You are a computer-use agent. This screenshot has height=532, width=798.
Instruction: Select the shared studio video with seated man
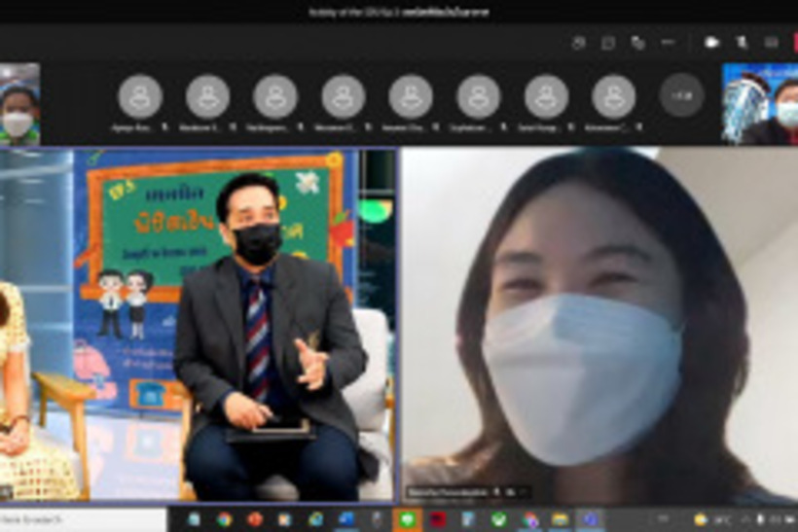pos(199,326)
